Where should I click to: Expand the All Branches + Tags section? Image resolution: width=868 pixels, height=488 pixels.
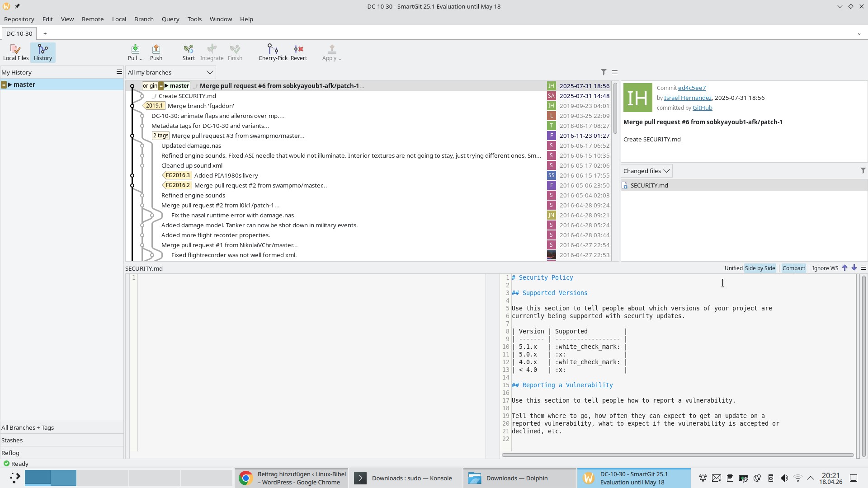[28, 427]
